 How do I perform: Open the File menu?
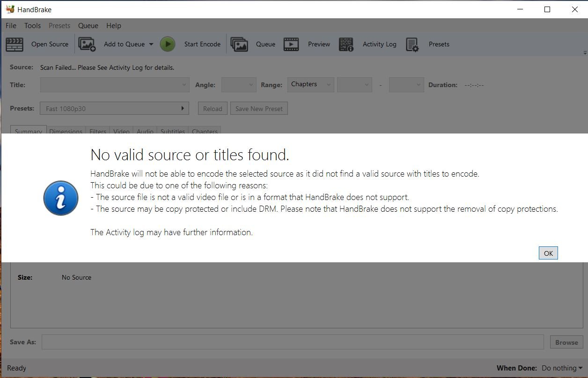tap(11, 25)
